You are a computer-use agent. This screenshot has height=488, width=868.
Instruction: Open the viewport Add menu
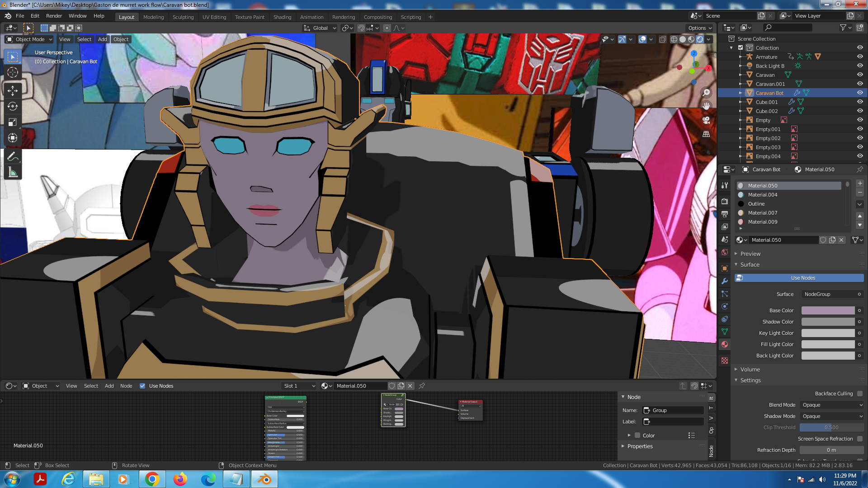(x=103, y=39)
